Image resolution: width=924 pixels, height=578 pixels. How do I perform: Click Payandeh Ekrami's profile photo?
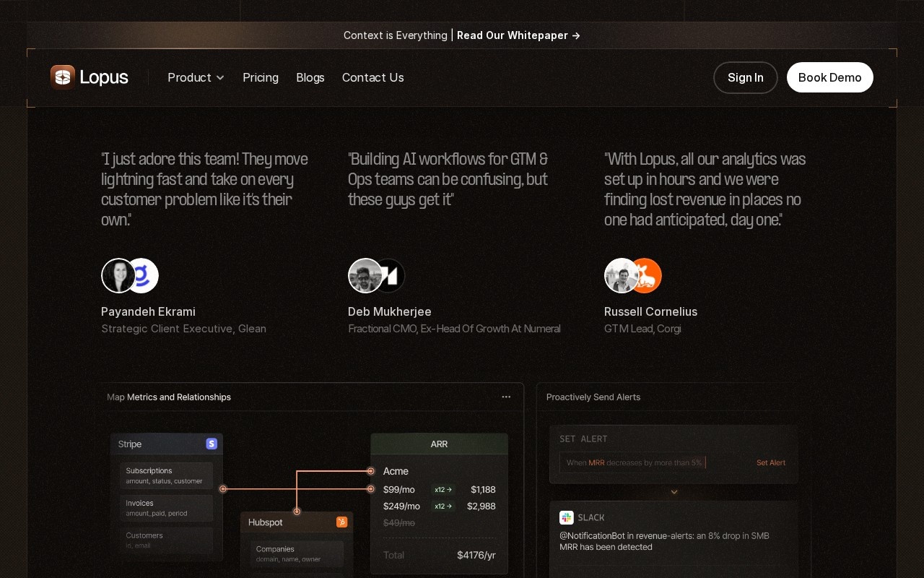pos(118,275)
